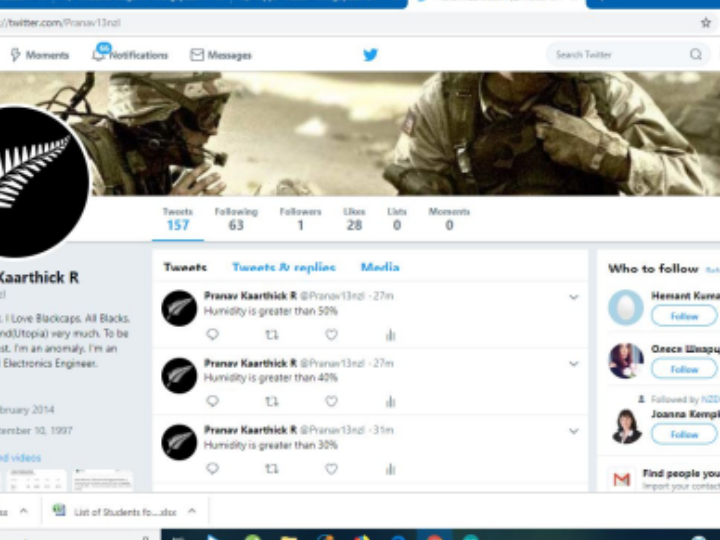Click the search magnifier icon
Image resolution: width=720 pixels, height=540 pixels.
click(x=695, y=55)
